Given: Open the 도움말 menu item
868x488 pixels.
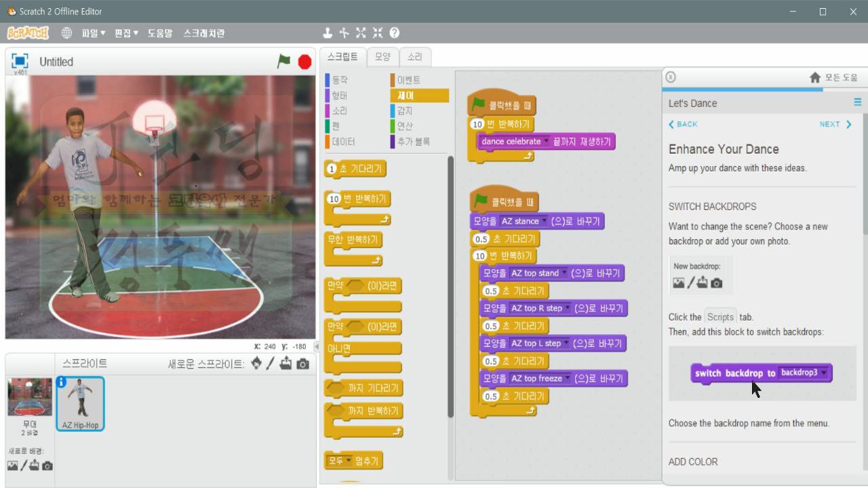Looking at the screenshot, I should [x=160, y=33].
